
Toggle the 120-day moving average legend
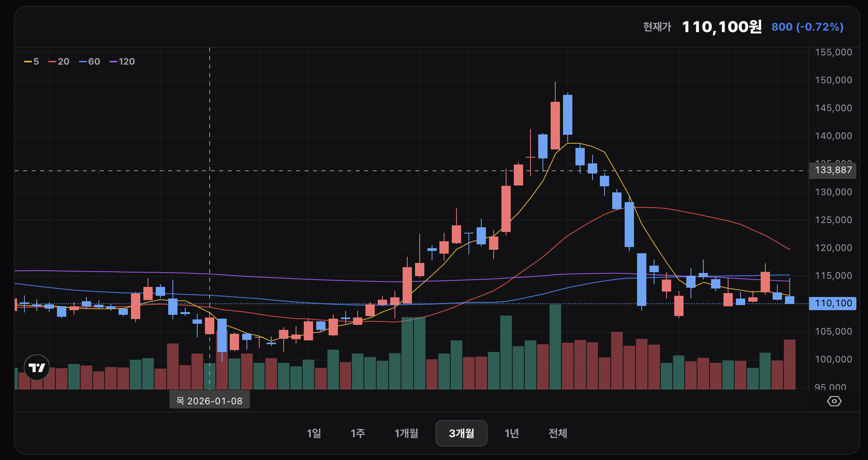pyautogui.click(x=122, y=62)
